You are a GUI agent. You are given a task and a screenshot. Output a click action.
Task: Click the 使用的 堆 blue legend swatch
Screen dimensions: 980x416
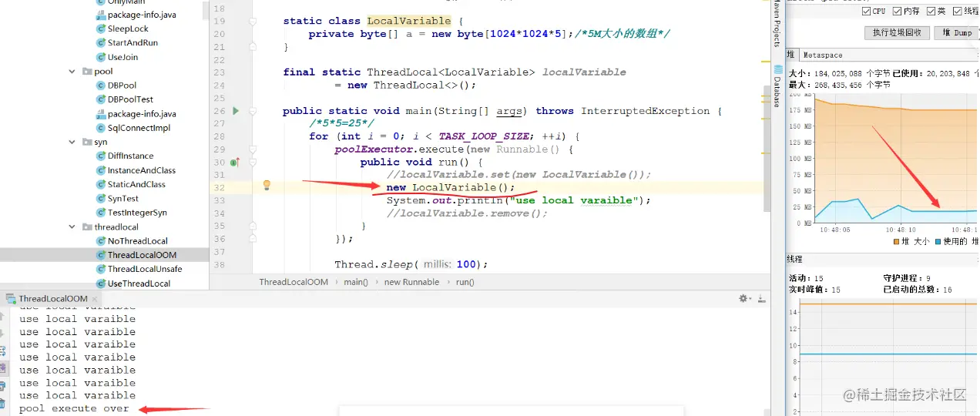coord(937,241)
